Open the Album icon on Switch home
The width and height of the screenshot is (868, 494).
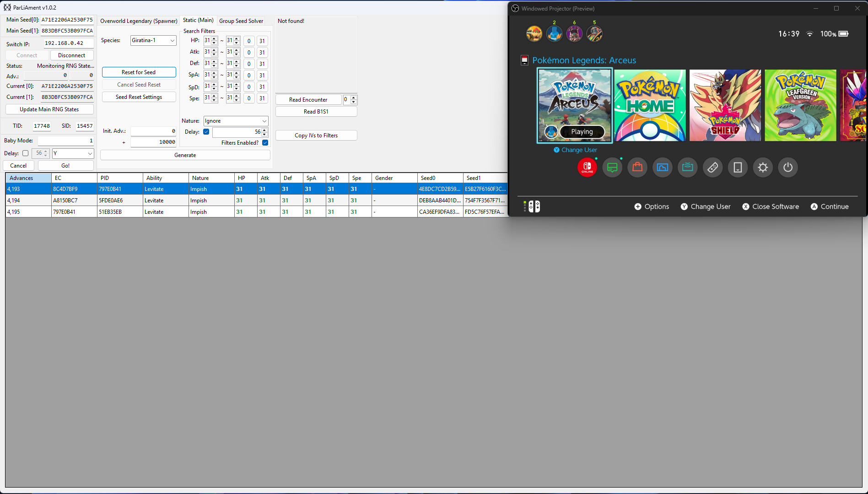(663, 168)
